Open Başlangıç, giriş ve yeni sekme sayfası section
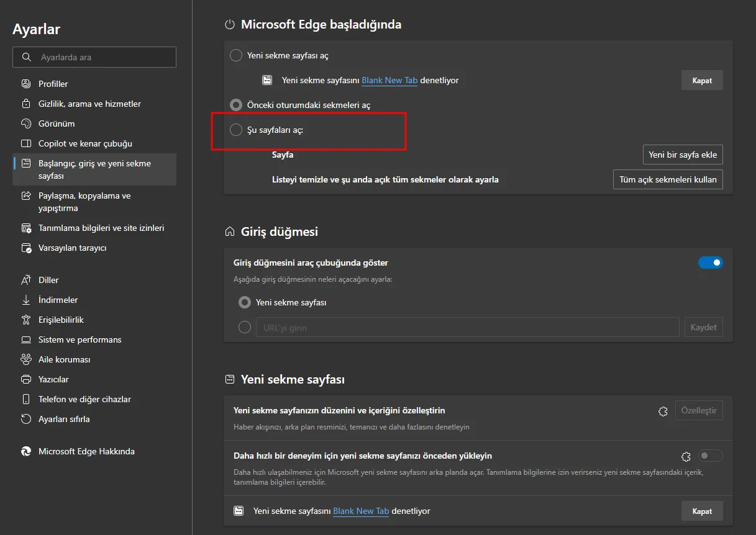 [x=94, y=169]
